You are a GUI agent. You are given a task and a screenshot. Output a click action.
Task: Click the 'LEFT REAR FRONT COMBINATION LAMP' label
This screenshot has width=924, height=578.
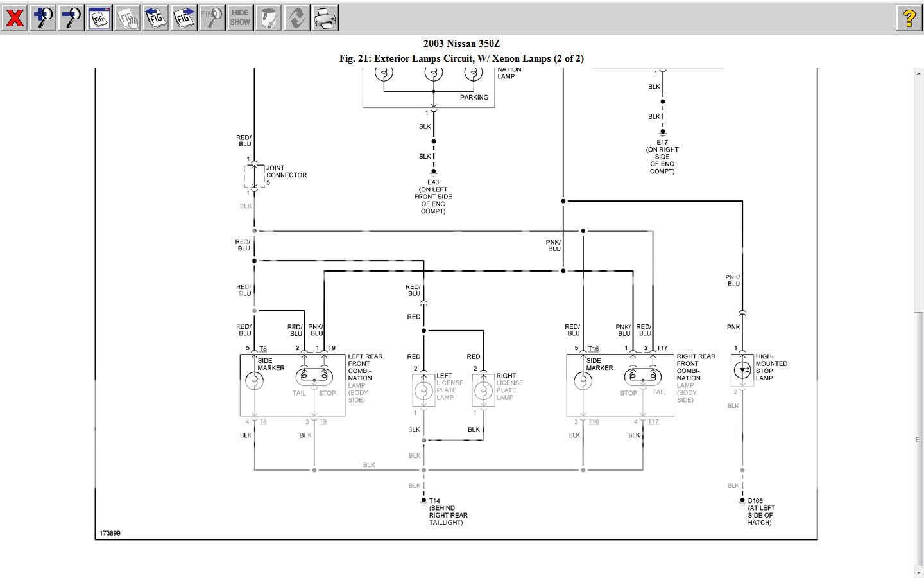point(365,378)
